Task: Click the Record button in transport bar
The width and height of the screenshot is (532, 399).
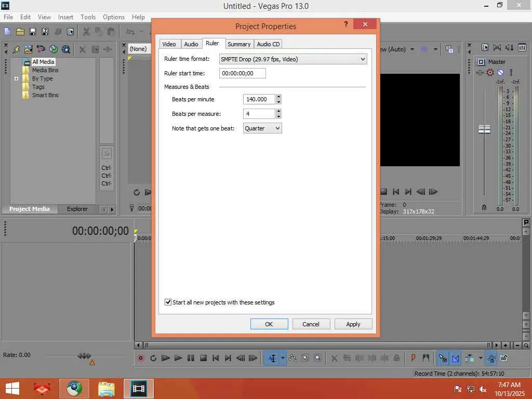Action: [x=141, y=358]
